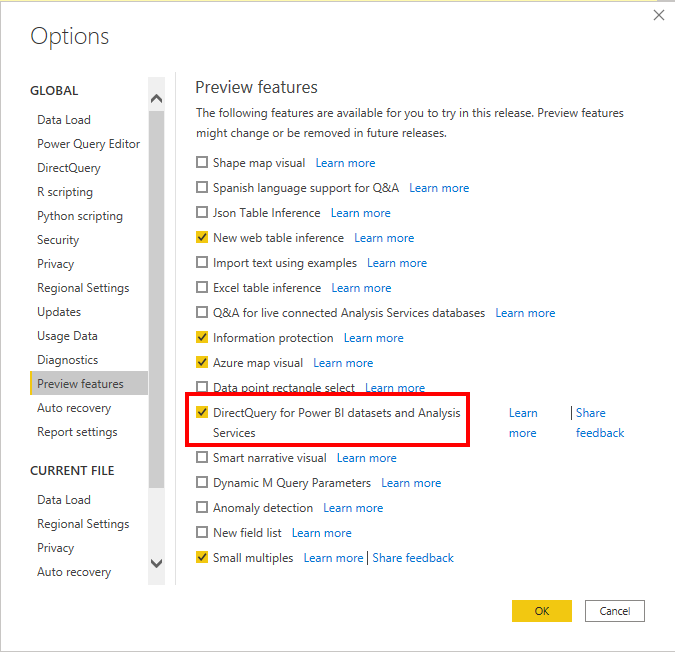Click Learn more for Q&A live connected
The height and width of the screenshot is (652, 675).
click(525, 313)
